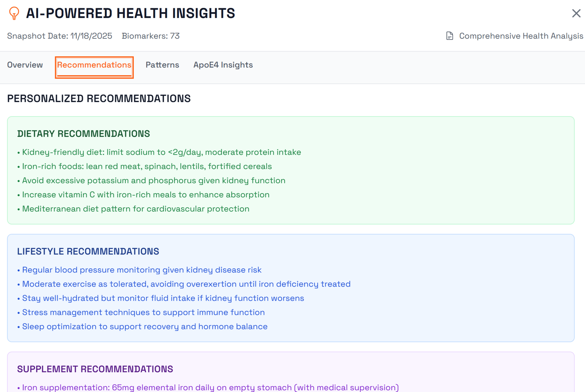This screenshot has height=392, width=585.
Task: Click the sleep optimization recommendation
Action: (145, 327)
